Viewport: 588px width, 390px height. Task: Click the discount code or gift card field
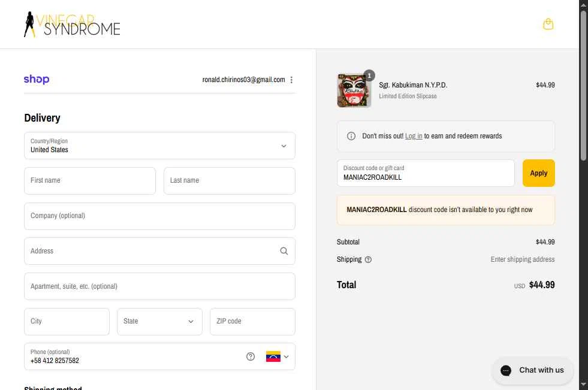pyautogui.click(x=426, y=173)
